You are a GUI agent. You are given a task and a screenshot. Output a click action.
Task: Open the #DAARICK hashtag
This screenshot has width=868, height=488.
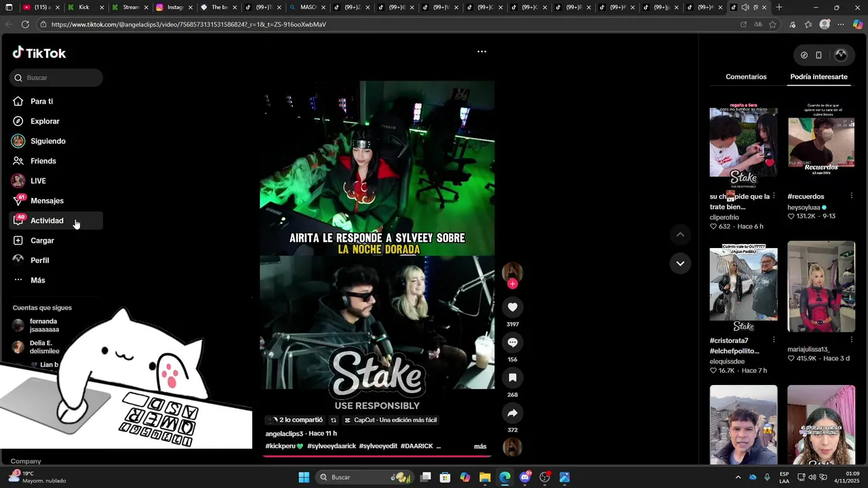click(417, 447)
